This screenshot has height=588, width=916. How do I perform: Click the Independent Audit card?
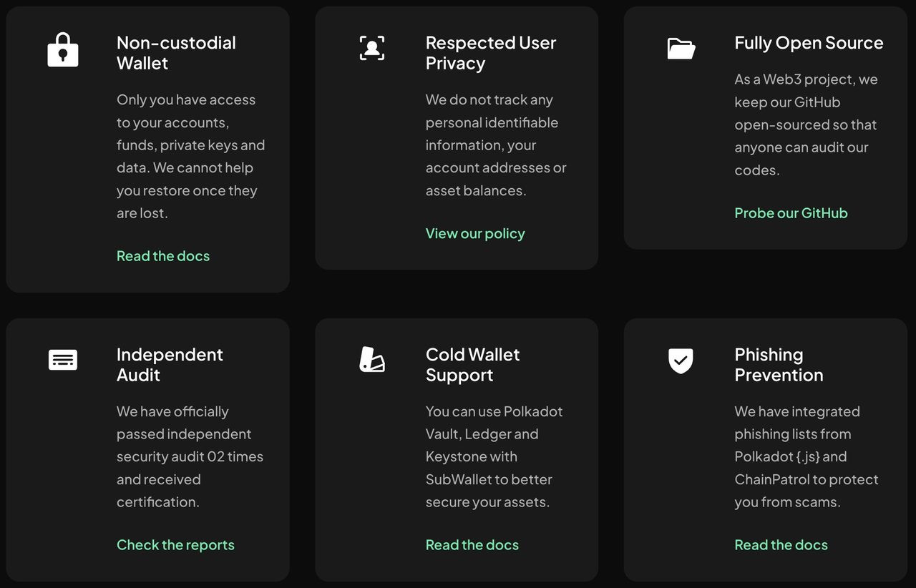point(147,451)
